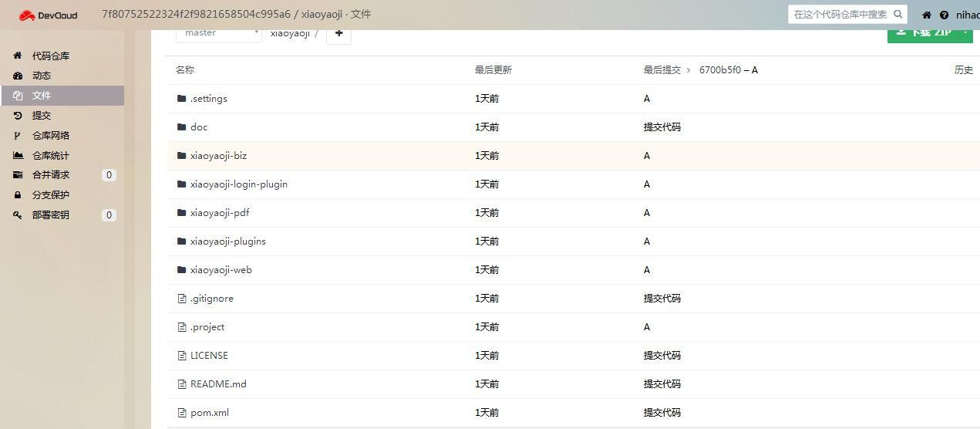Click the 部署密钥 count badge

109,215
